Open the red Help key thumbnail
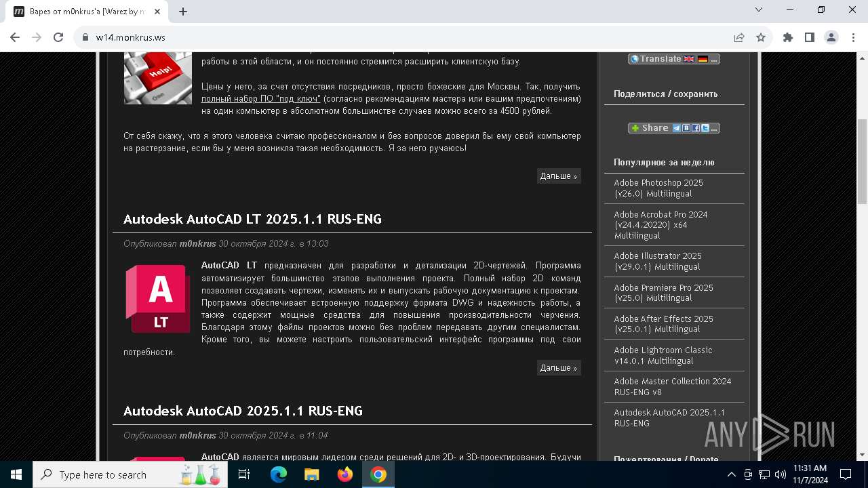The height and width of the screenshot is (488, 868). click(x=158, y=78)
